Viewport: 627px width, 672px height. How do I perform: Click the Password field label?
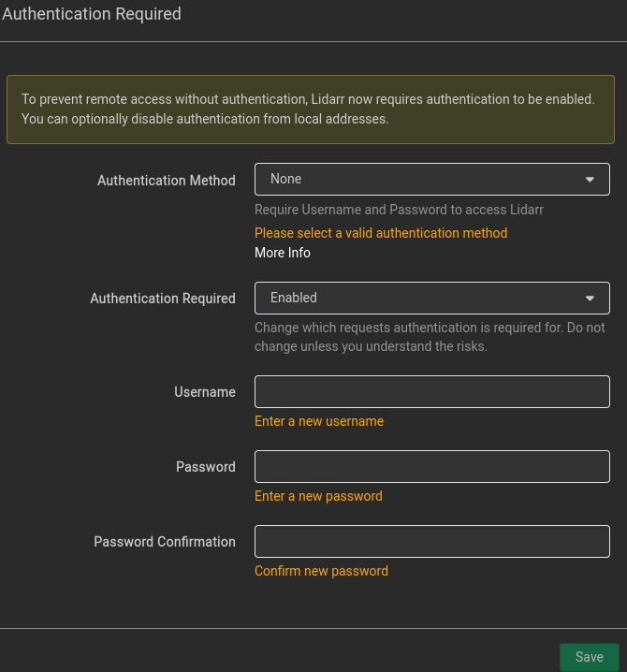205,467
